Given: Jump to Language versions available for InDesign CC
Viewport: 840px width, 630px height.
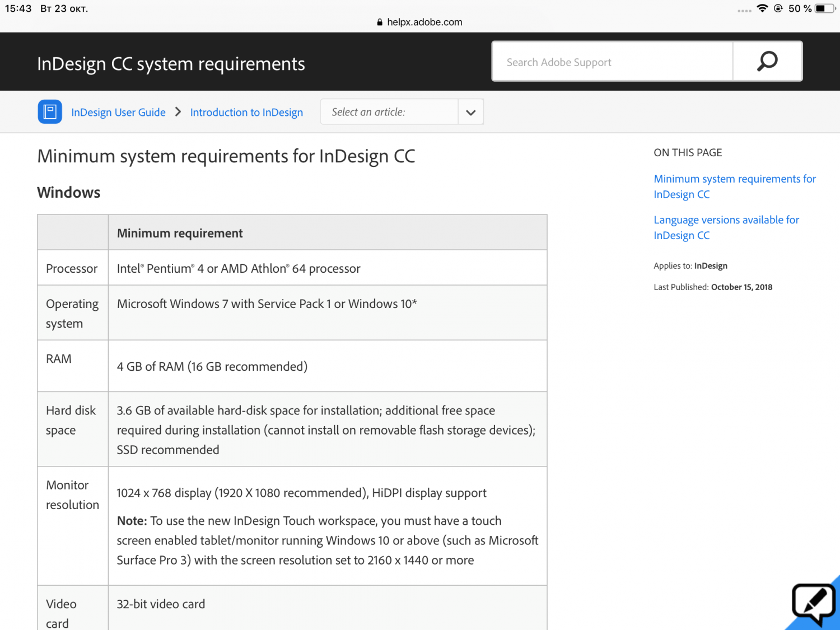Looking at the screenshot, I should (726, 227).
